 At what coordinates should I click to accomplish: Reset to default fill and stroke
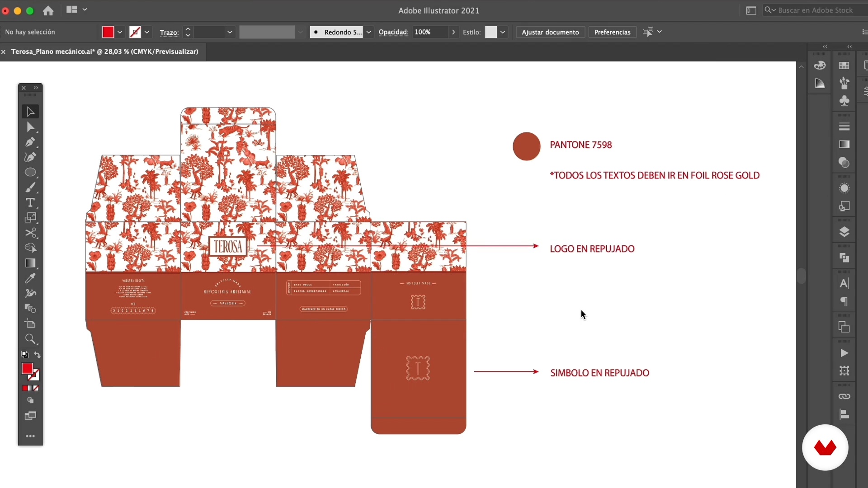point(25,355)
